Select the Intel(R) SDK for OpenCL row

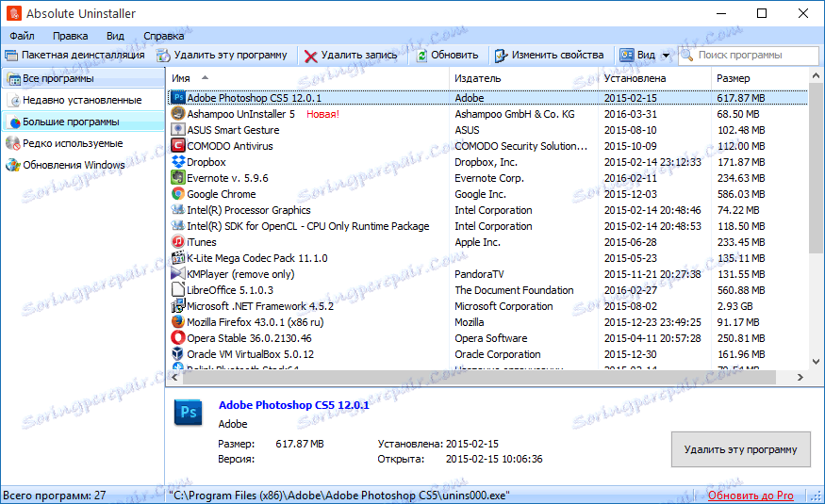pyautogui.click(x=488, y=226)
